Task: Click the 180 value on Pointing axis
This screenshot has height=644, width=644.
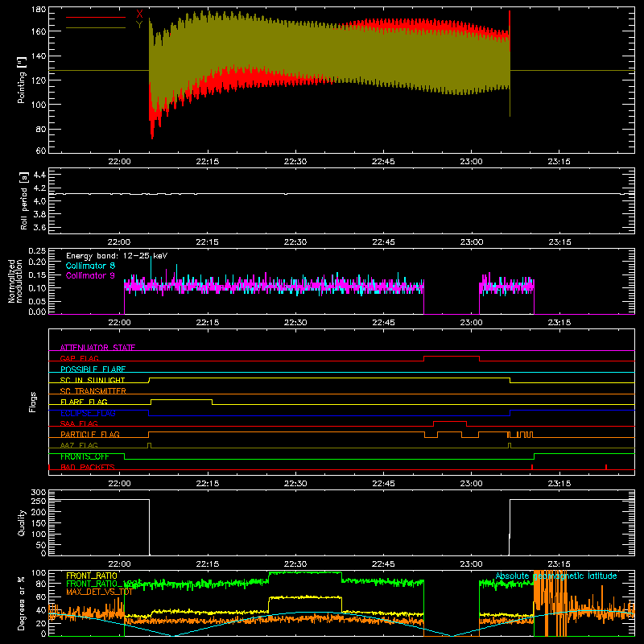Action: (39, 10)
